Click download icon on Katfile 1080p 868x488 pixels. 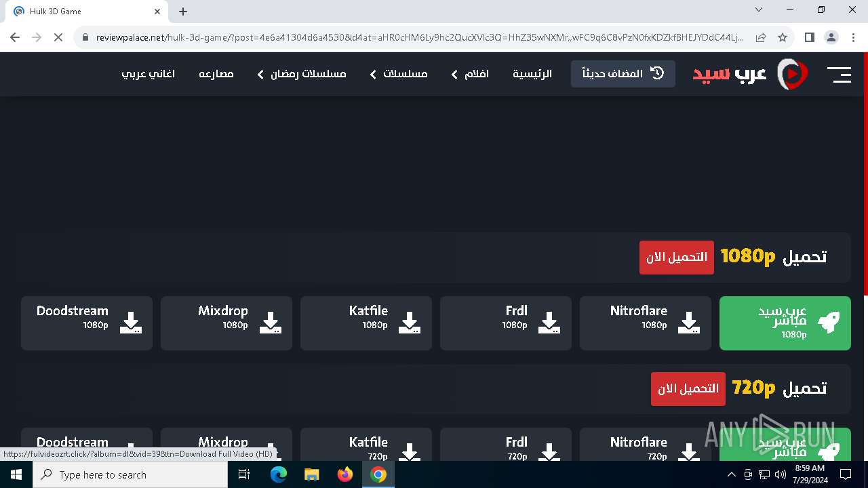pyautogui.click(x=410, y=323)
